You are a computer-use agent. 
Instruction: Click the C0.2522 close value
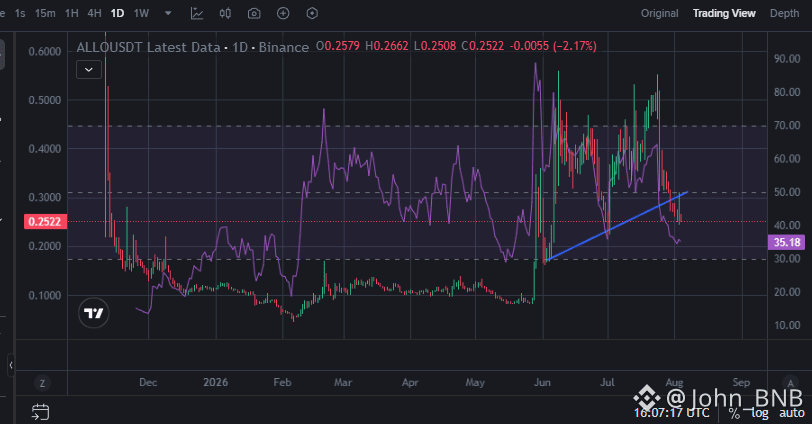point(483,46)
